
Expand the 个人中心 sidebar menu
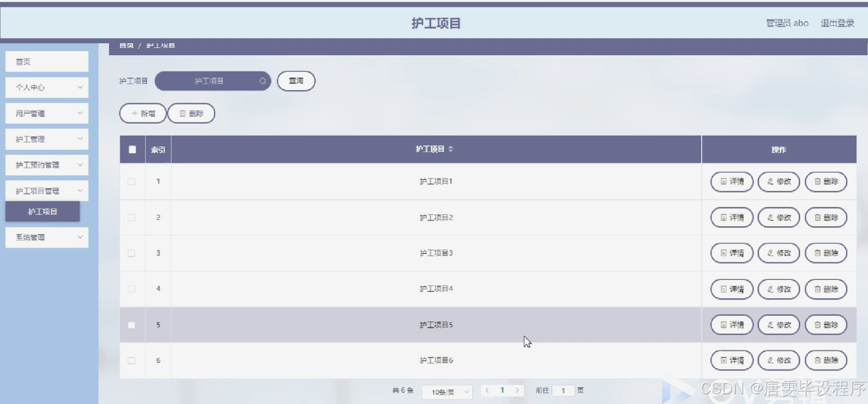(47, 88)
